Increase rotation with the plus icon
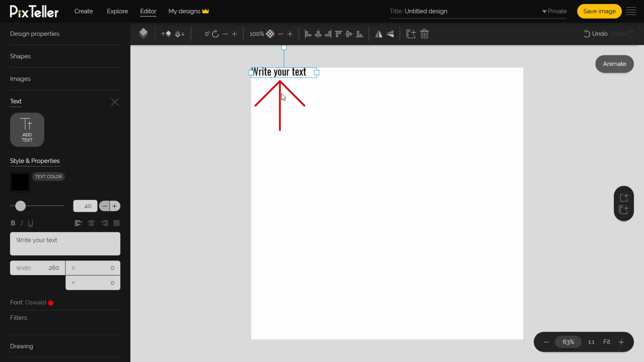Viewport: 644px width, 362px height. [x=234, y=34]
